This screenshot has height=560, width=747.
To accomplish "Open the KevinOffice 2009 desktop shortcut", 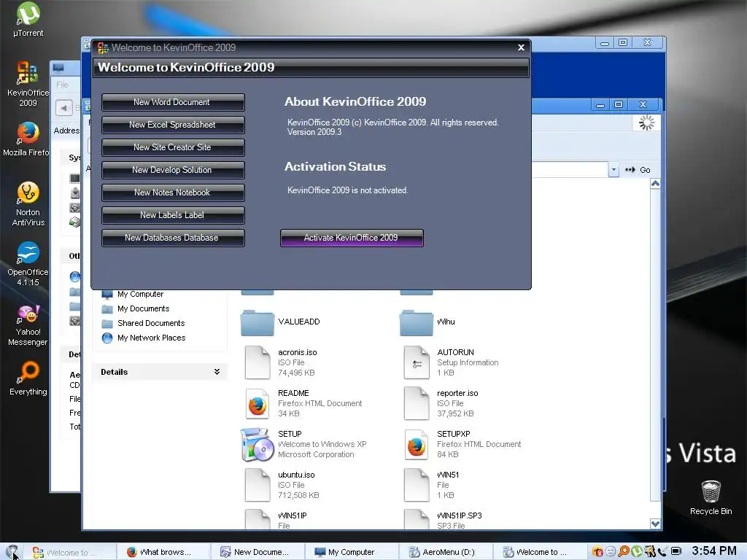I will point(28,84).
